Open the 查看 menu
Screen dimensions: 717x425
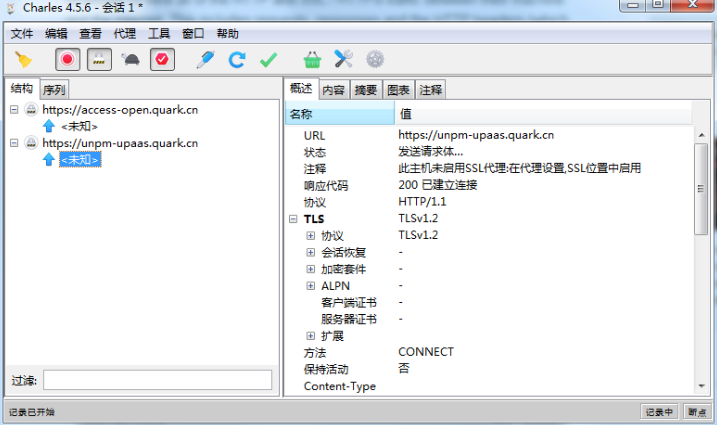[90, 33]
